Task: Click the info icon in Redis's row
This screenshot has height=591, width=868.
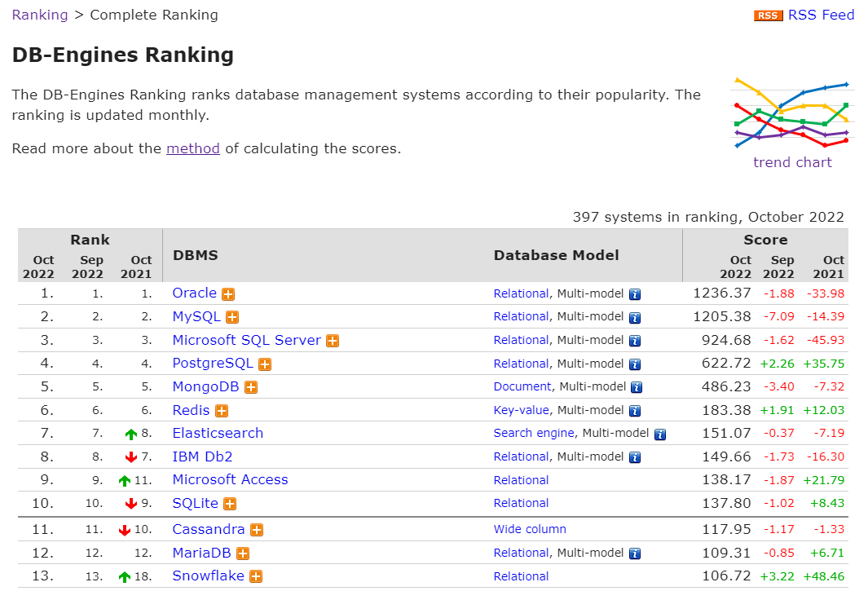Action: pyautogui.click(x=635, y=411)
